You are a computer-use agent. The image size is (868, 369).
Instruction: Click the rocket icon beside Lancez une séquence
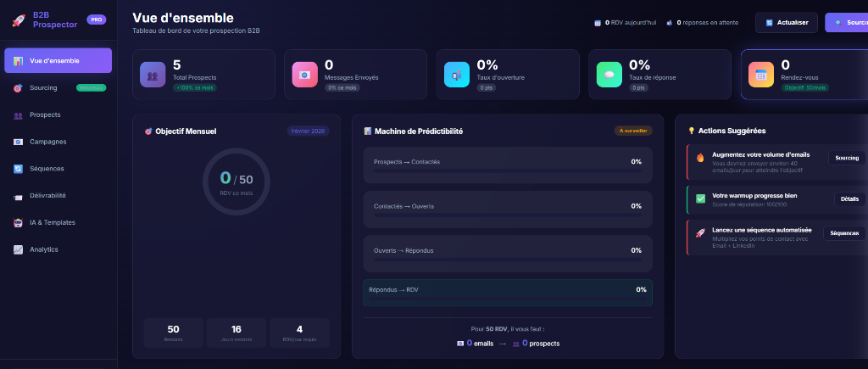700,233
